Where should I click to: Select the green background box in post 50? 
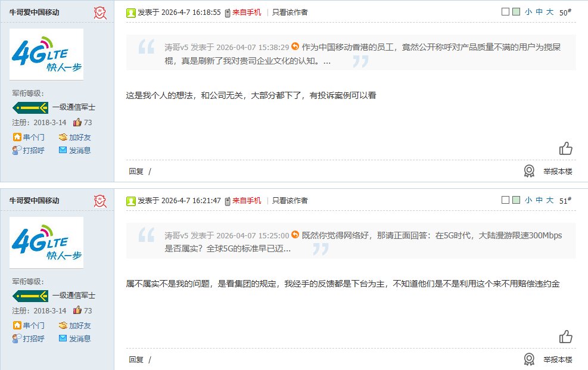[516, 12]
